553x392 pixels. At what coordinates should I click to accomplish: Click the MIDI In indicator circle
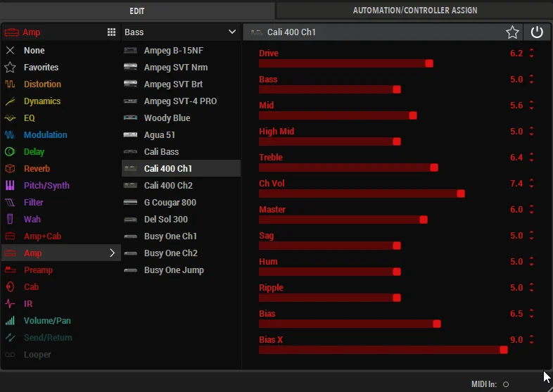(x=506, y=384)
